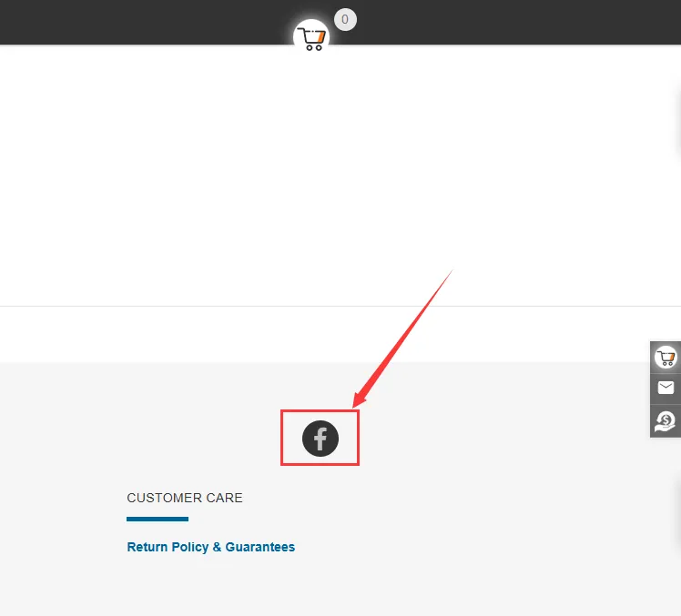Click the dollar-in-hand icon in sidebar
Viewport: 681px width, 616px height.
coord(666,420)
